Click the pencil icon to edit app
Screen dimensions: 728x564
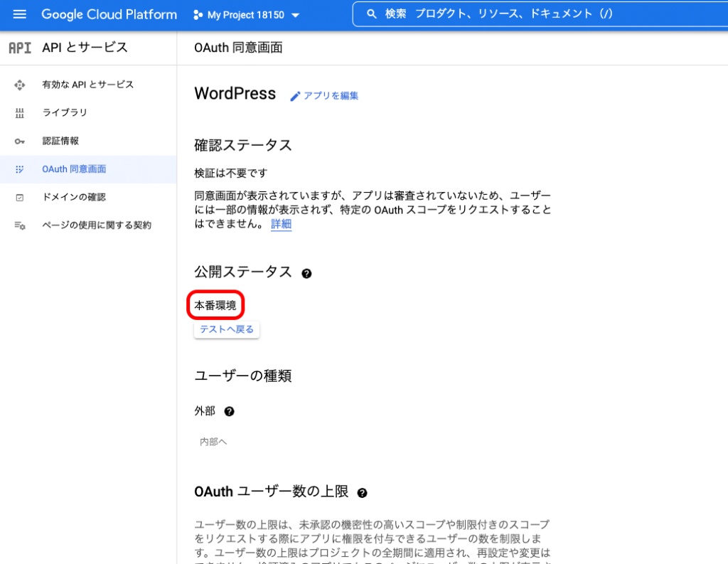(x=295, y=96)
